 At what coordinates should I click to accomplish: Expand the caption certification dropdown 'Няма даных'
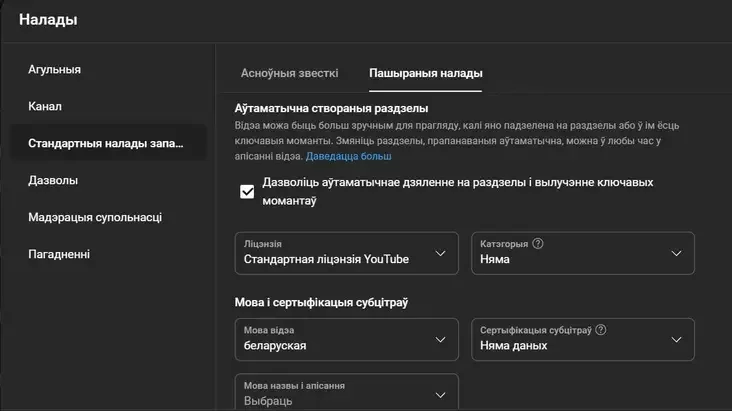pos(582,340)
